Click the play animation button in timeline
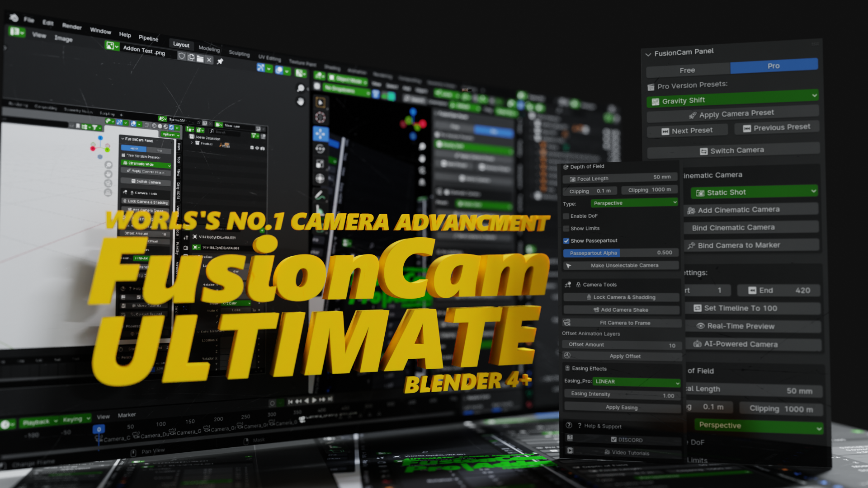Image resolution: width=868 pixels, height=488 pixels. pos(314,400)
